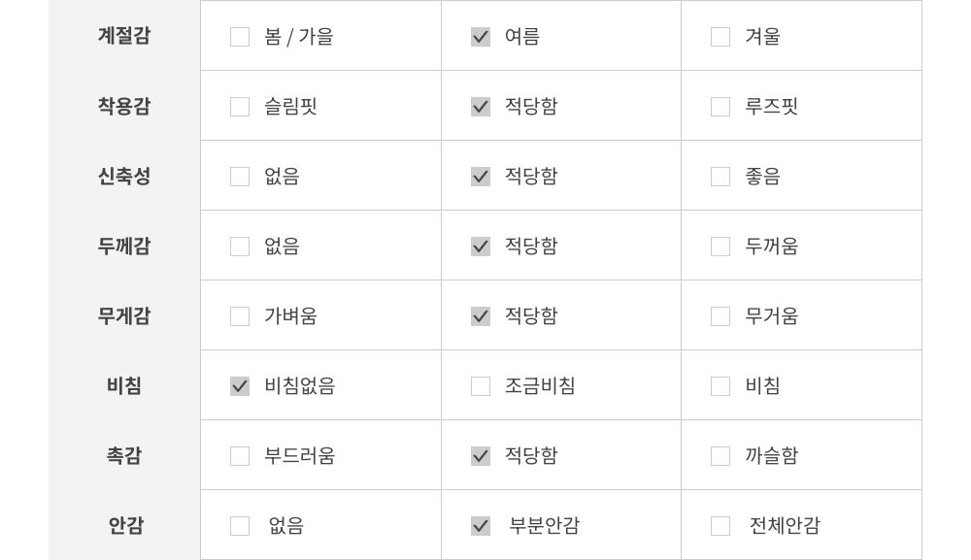971x560 pixels.
Task: Uncheck the 비침없음 checkbox
Action: pos(240,386)
